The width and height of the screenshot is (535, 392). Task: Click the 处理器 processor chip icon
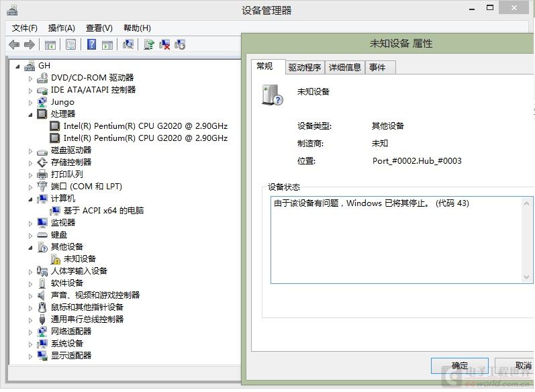coord(42,113)
